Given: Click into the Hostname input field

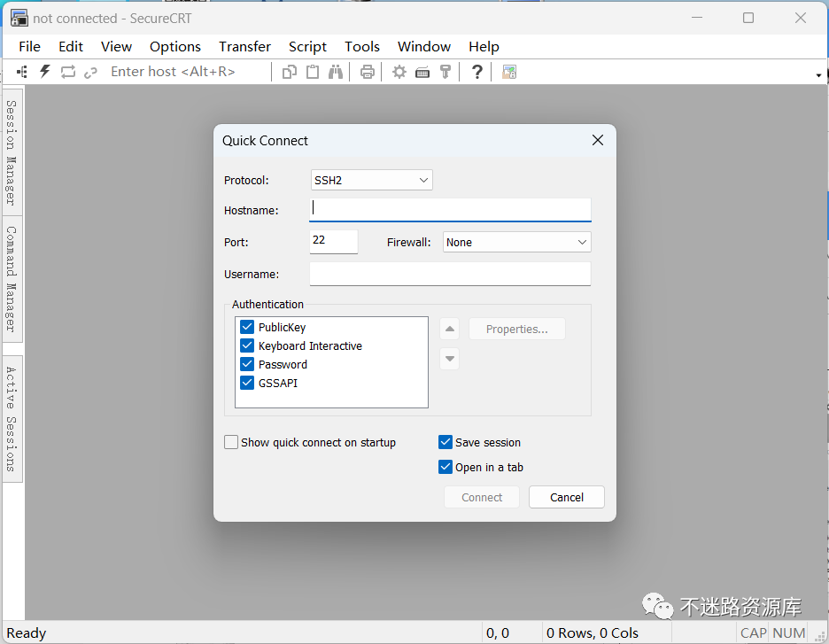Looking at the screenshot, I should (450, 210).
